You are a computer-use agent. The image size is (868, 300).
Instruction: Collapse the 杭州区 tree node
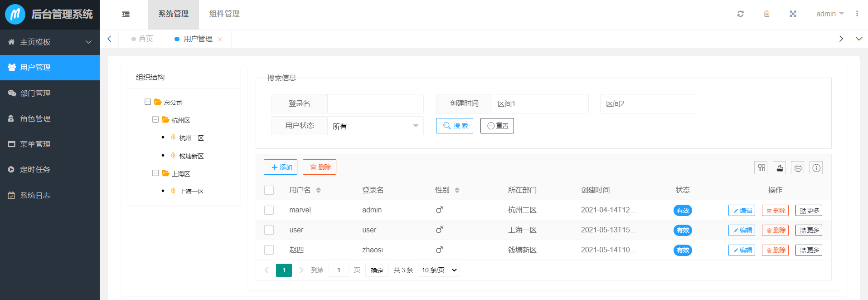(155, 120)
